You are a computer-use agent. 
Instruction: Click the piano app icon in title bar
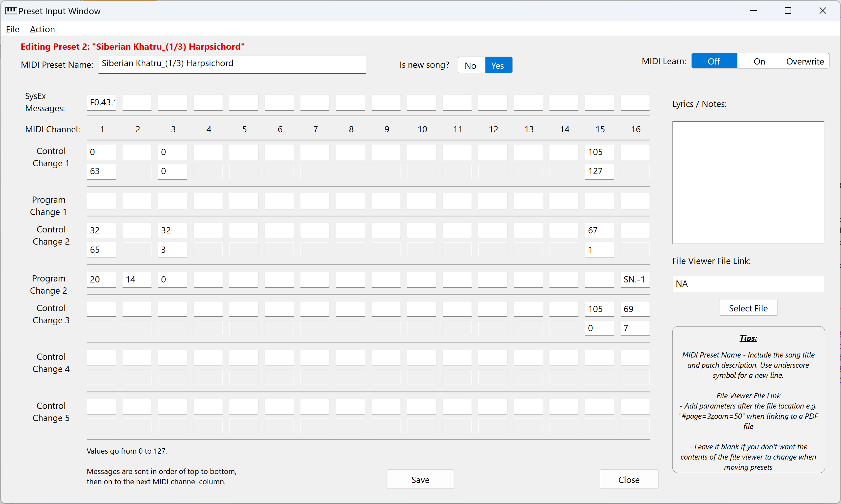11,11
